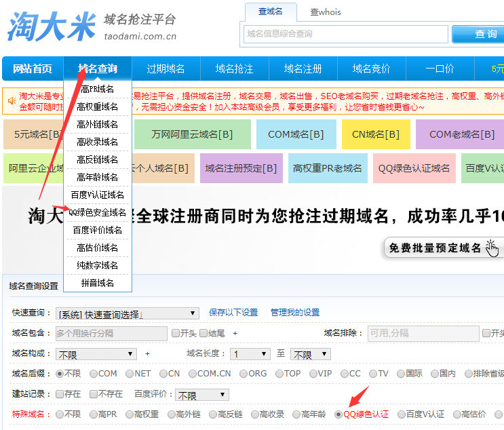Check the 开头 box beside 域名包含
This screenshot has height=430, width=504.
coord(176,333)
